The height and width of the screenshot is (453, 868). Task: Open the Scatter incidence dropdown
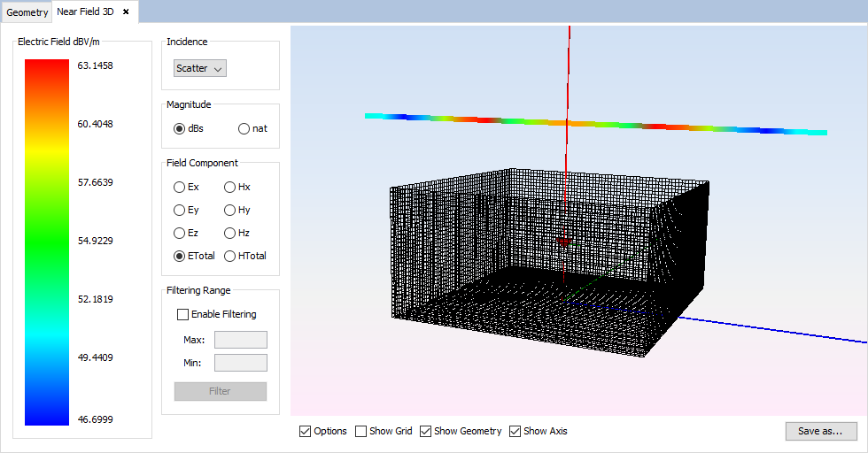coord(200,68)
